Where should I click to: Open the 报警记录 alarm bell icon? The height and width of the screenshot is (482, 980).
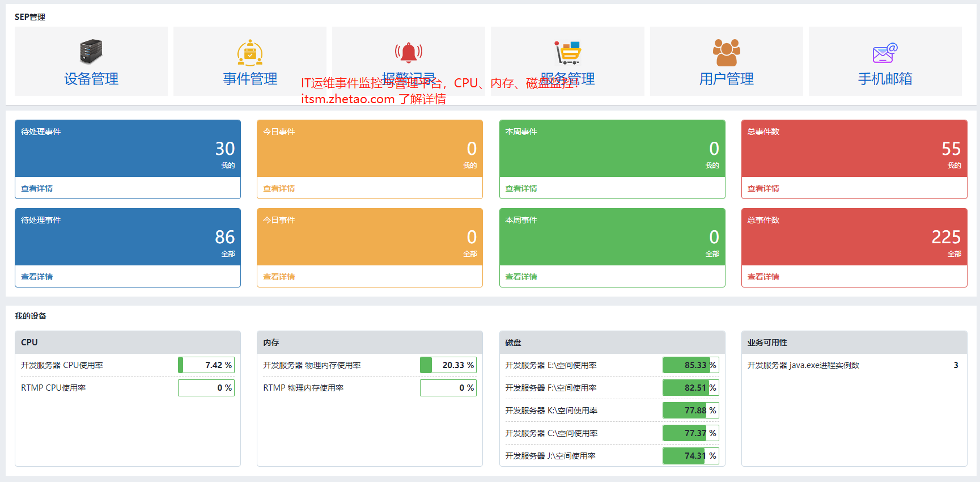point(409,52)
